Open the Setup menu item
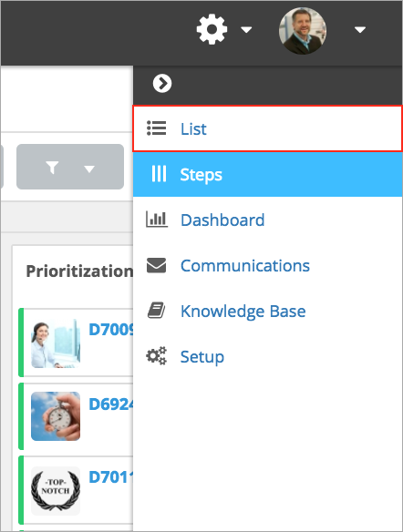The image size is (403, 532). click(x=267, y=356)
